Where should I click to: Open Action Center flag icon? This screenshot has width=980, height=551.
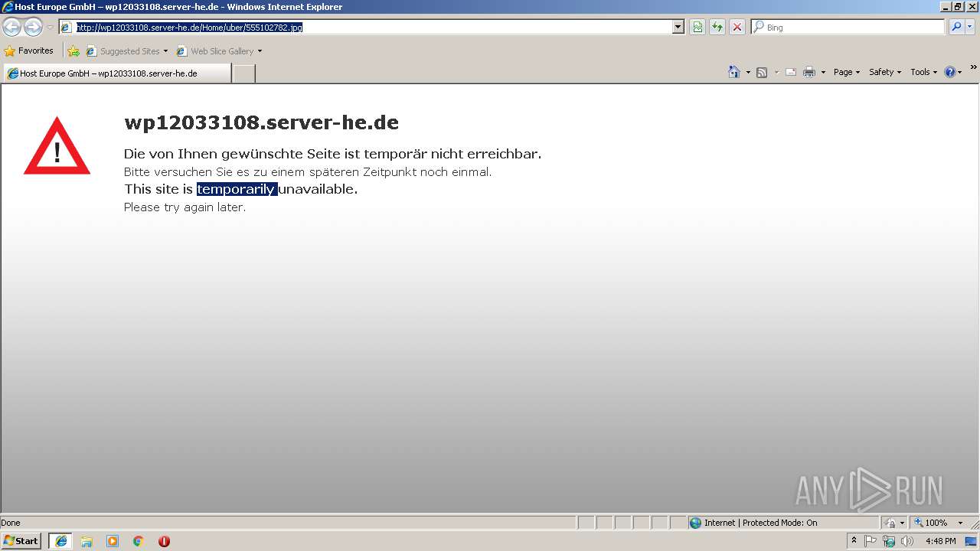click(871, 541)
